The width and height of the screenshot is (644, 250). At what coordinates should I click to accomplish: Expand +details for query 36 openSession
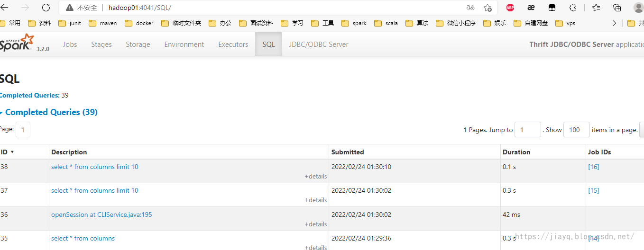click(316, 224)
